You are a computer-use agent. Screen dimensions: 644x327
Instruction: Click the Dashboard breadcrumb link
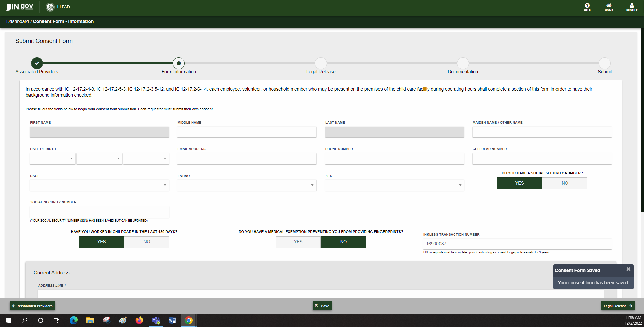[x=17, y=21]
